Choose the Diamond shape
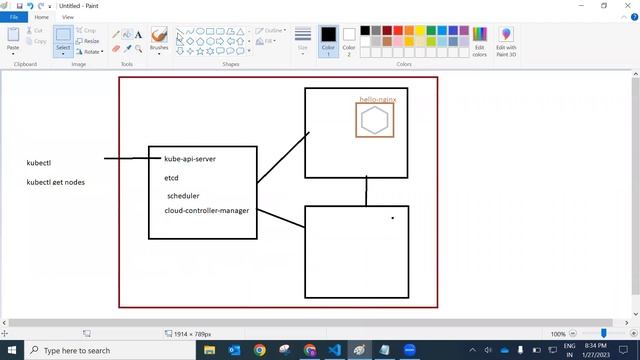Image resolution: width=640 pixels, height=360 pixels. click(190, 41)
